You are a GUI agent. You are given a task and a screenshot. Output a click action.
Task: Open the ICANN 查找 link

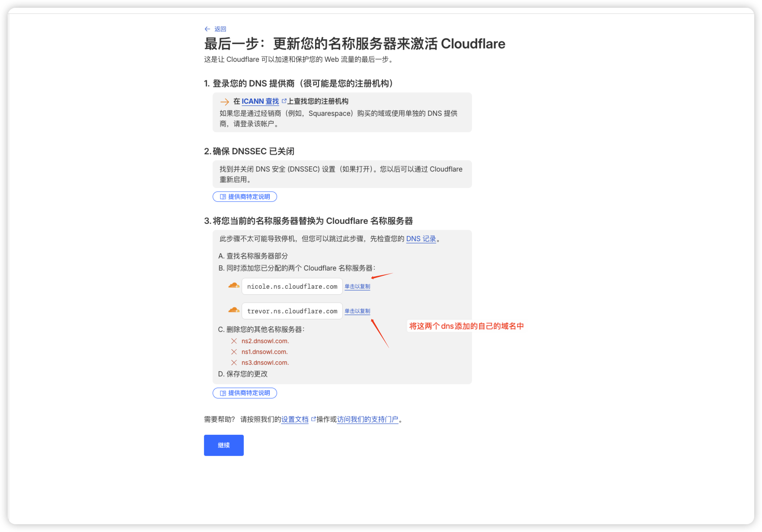tap(260, 101)
